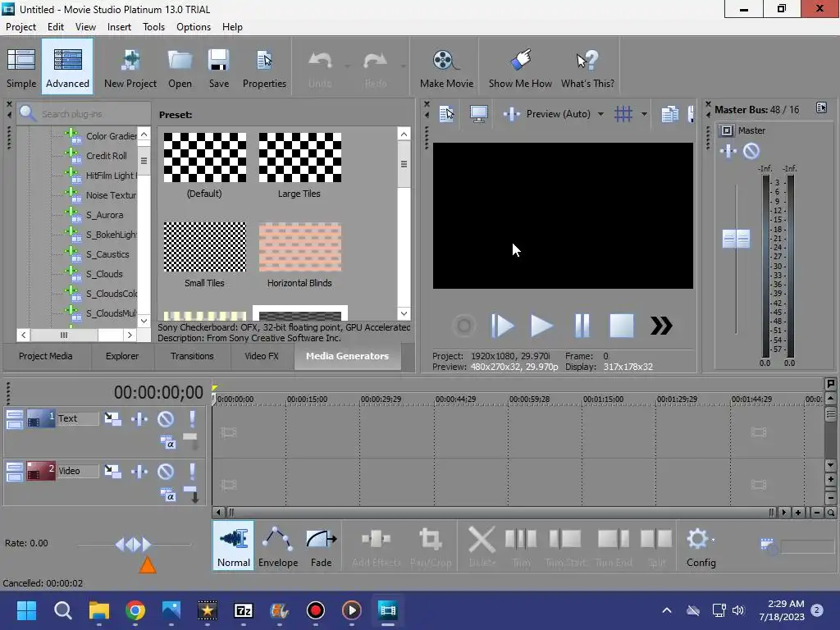This screenshot has height=630, width=840.
Task: Click the Master volume fader
Action: point(736,239)
